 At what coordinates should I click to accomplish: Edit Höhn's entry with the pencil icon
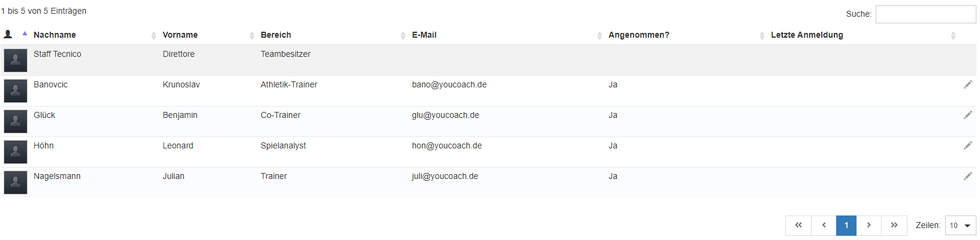967,145
